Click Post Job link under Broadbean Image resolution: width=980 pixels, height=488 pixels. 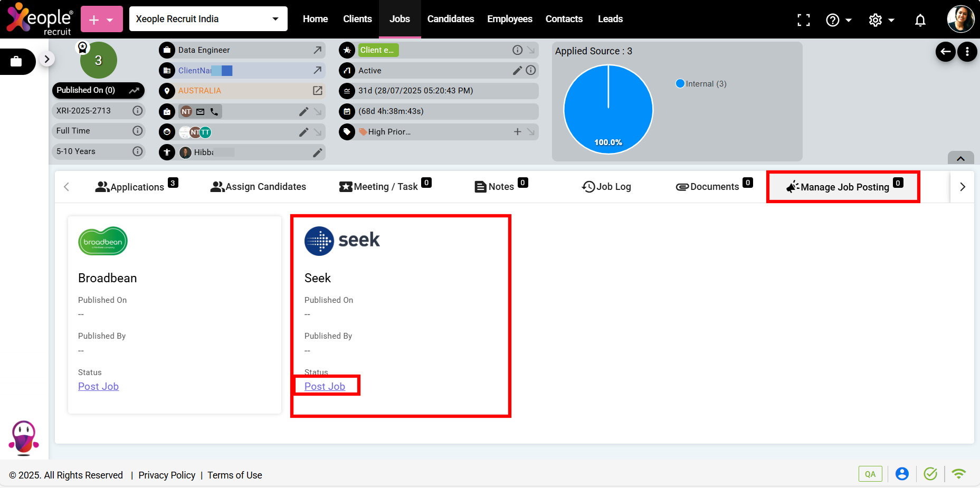(x=98, y=387)
